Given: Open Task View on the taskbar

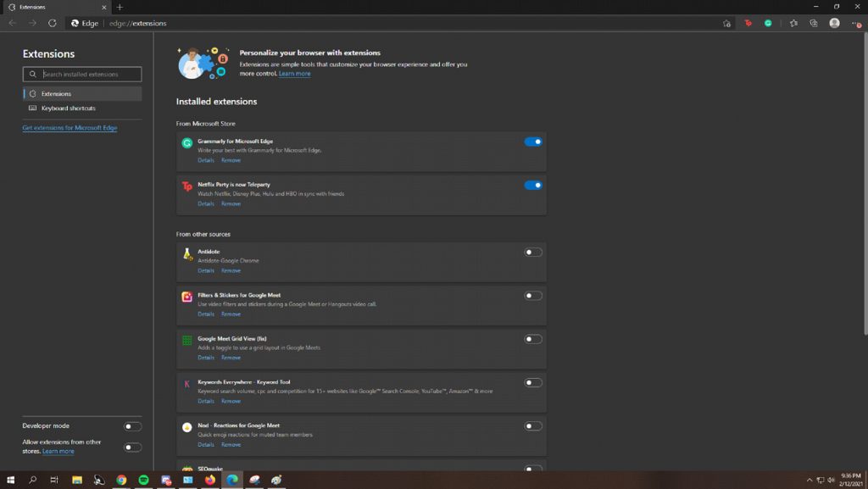Looking at the screenshot, I should click(54, 481).
